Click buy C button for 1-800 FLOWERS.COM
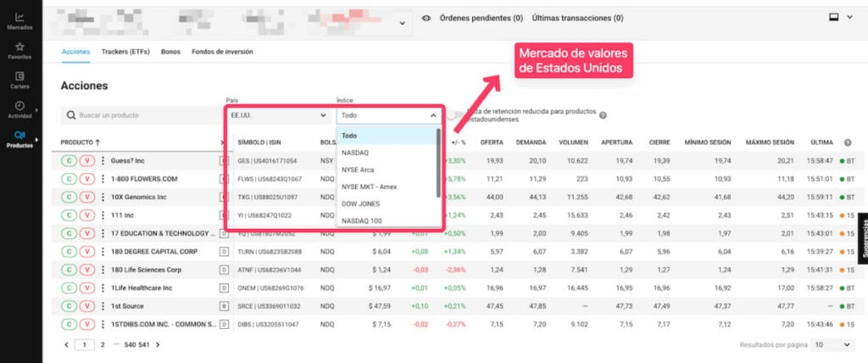This screenshot has height=363, width=868. [69, 179]
